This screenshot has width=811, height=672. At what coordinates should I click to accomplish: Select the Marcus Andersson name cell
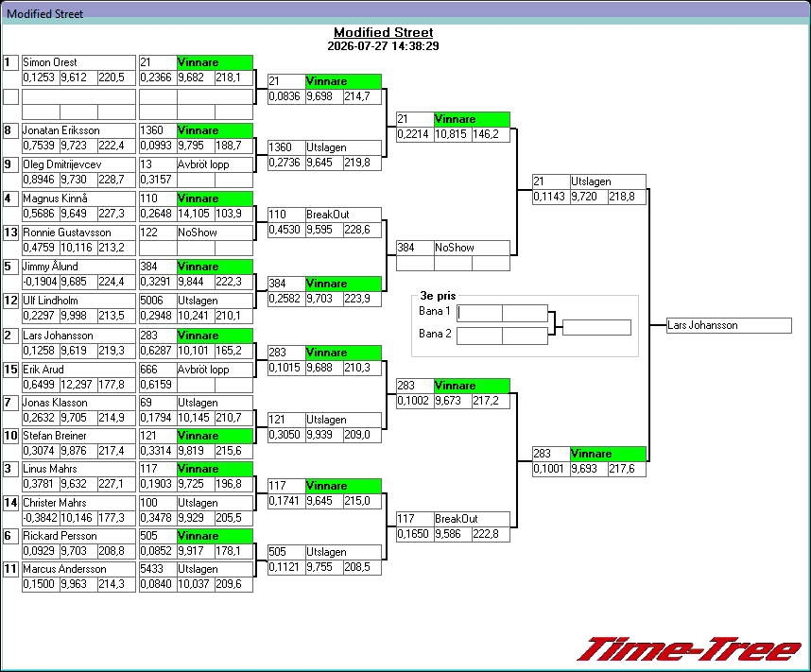click(78, 569)
